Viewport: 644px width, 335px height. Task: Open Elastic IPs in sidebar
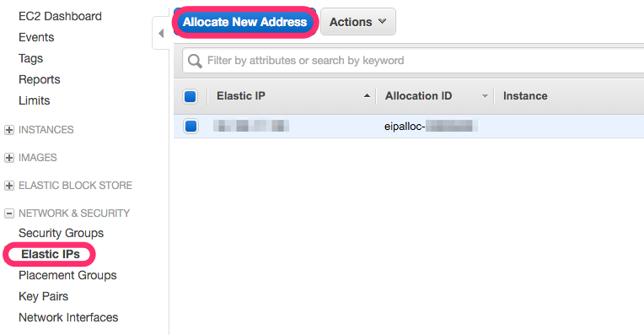pyautogui.click(x=51, y=255)
